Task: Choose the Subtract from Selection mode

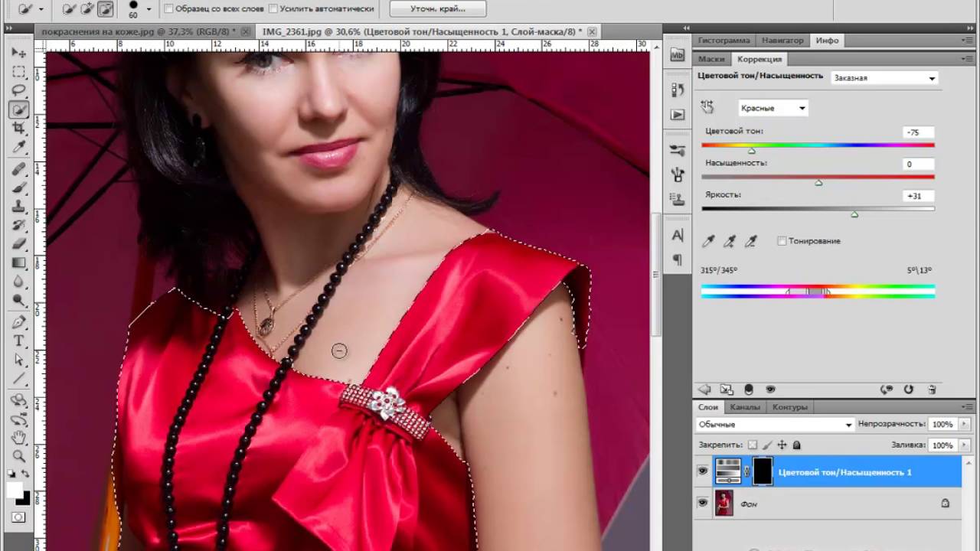Action: coord(105,9)
